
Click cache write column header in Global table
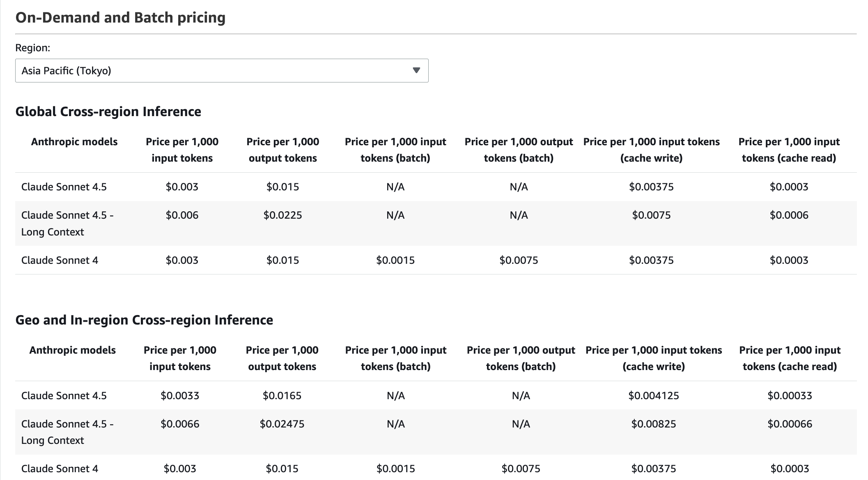pyautogui.click(x=651, y=150)
